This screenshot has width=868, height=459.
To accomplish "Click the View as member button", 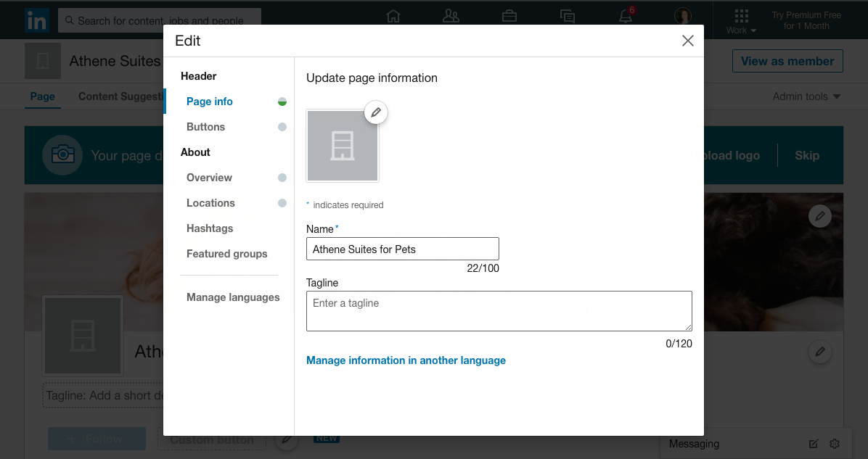I will (x=787, y=62).
